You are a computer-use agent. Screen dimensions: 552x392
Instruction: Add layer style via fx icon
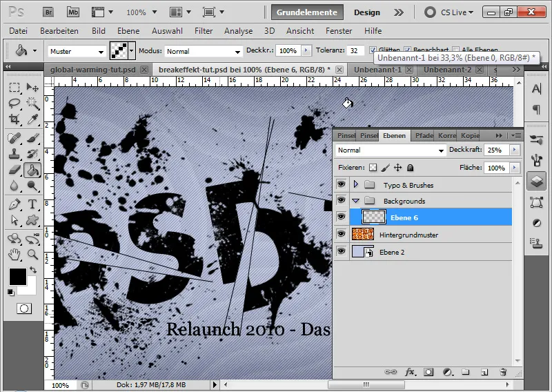(409, 372)
